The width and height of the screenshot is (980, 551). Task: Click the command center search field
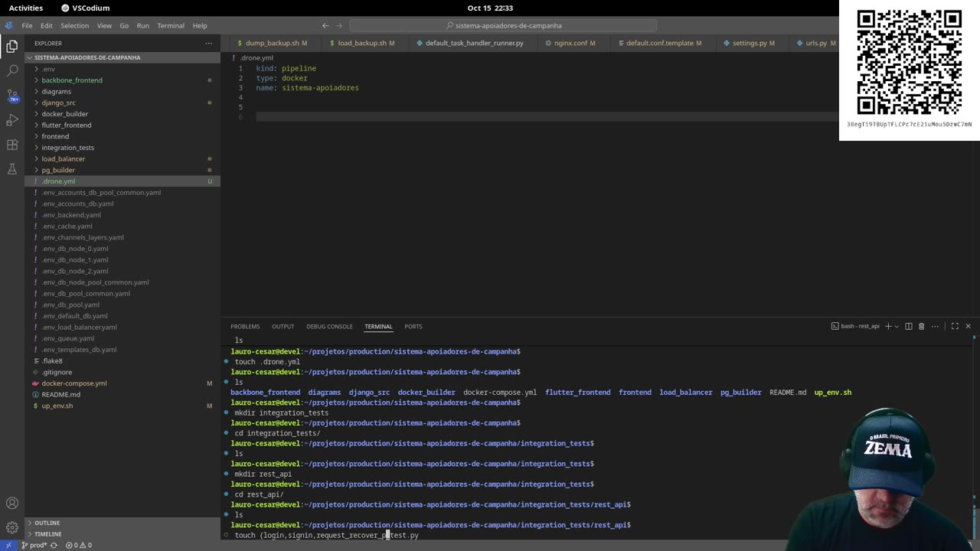click(x=503, y=25)
